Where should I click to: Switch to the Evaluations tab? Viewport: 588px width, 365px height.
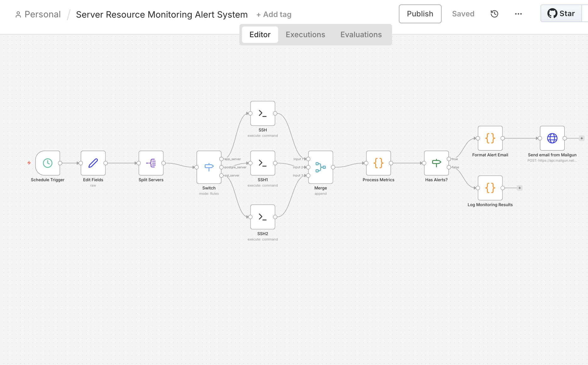click(x=361, y=35)
